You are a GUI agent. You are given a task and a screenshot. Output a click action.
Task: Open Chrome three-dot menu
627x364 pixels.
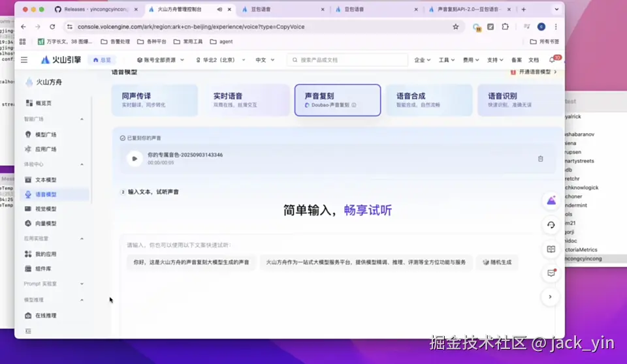(x=556, y=27)
